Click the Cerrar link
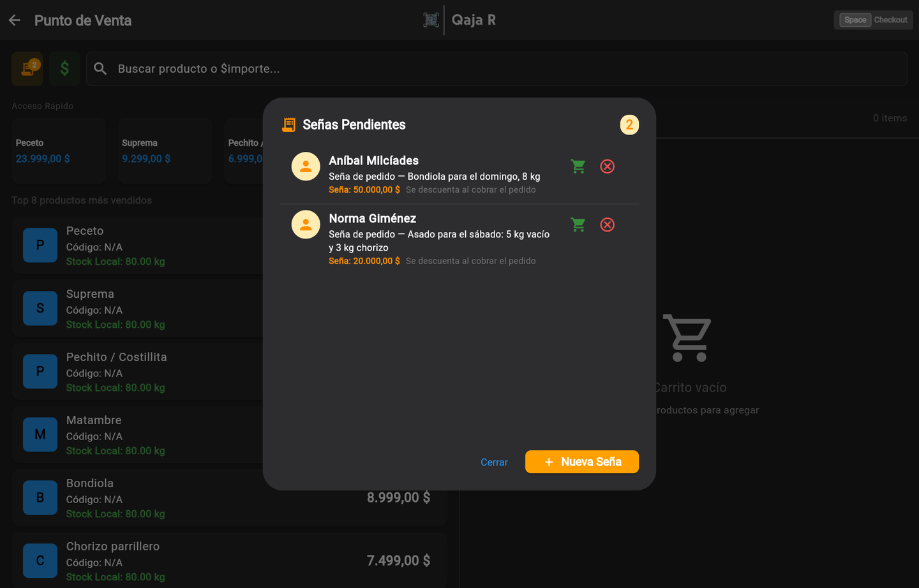919x588 pixels. 494,462
